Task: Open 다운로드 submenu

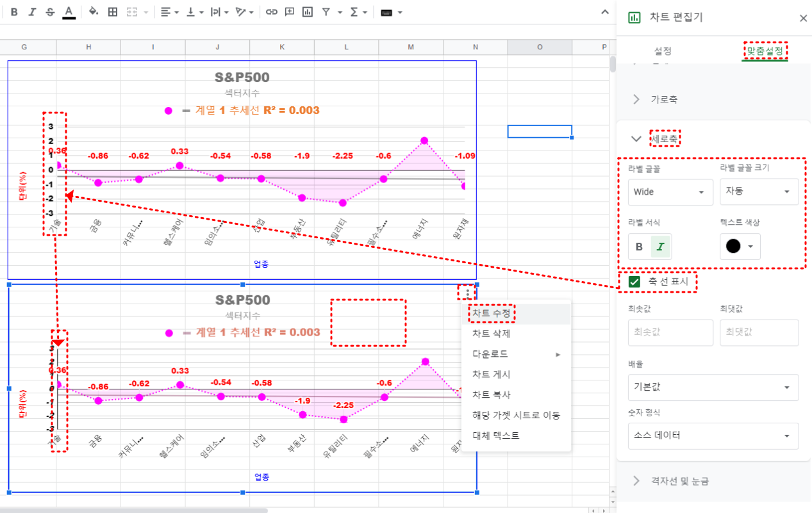Action: click(x=516, y=354)
